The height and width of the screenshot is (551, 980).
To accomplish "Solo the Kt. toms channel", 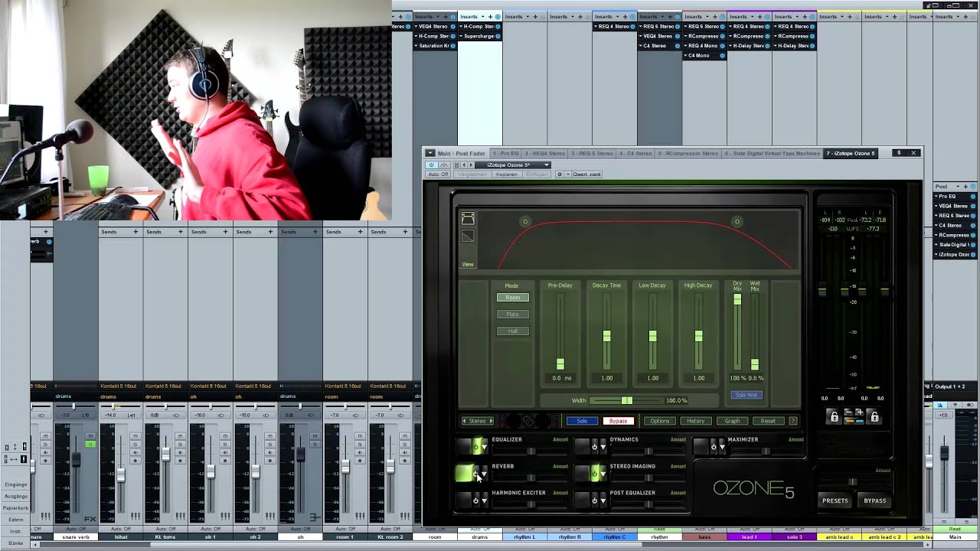I will tap(180, 444).
